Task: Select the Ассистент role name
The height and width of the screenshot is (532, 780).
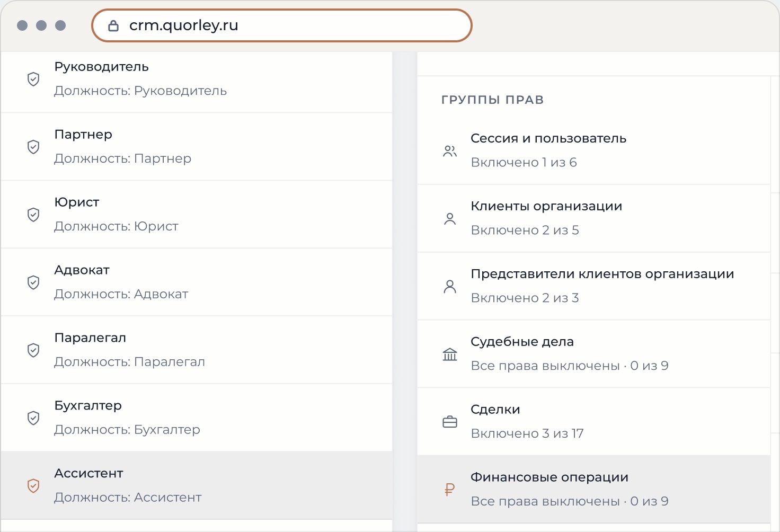Action: pos(88,474)
